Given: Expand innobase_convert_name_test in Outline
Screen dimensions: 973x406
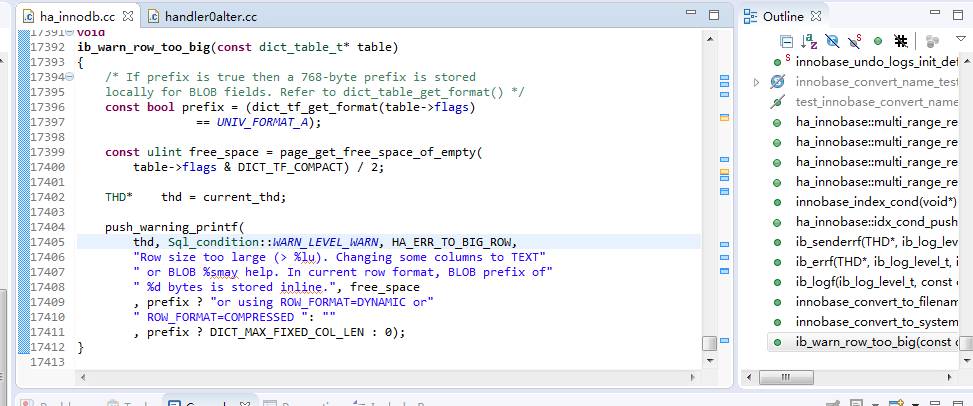Looking at the screenshot, I should click(x=756, y=82).
